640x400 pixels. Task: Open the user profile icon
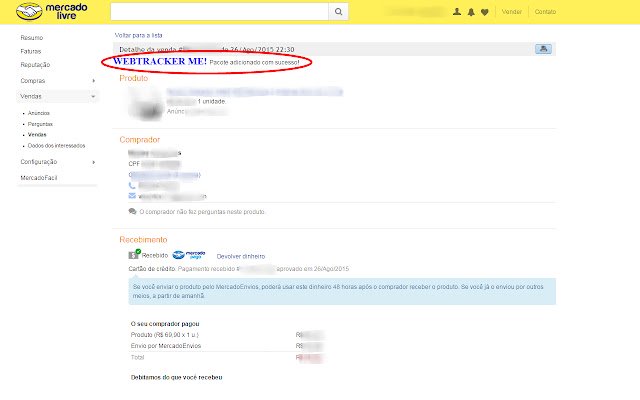coord(457,12)
